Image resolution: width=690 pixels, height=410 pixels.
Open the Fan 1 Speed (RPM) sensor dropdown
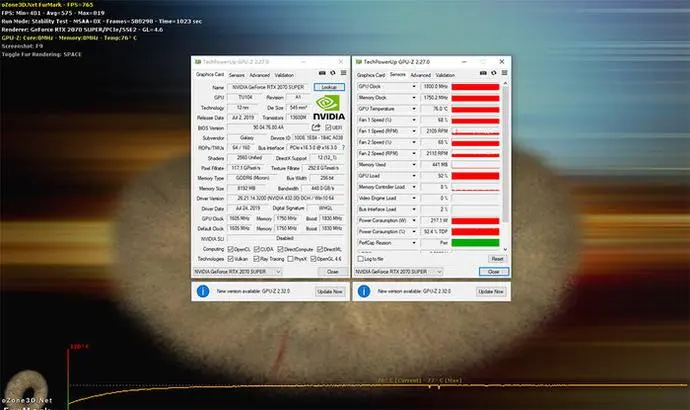point(414,131)
